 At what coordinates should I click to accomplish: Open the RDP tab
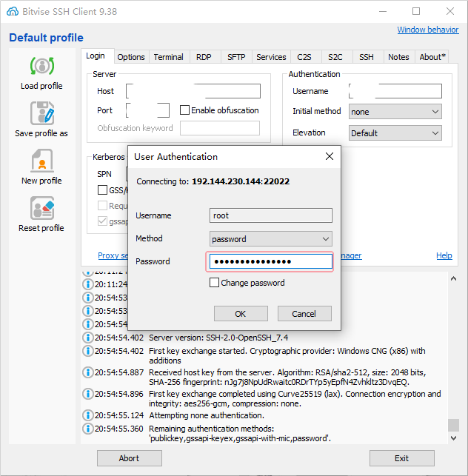tap(204, 57)
